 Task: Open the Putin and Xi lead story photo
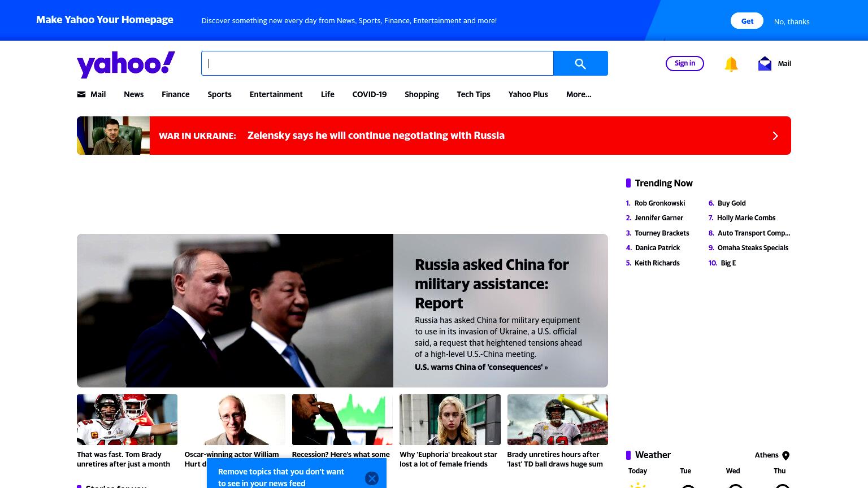pyautogui.click(x=235, y=311)
